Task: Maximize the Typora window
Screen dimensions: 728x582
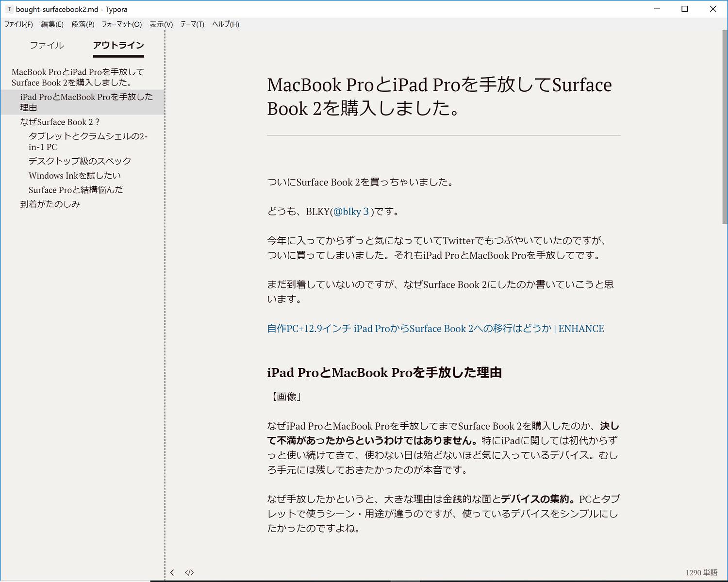Action: click(x=685, y=9)
